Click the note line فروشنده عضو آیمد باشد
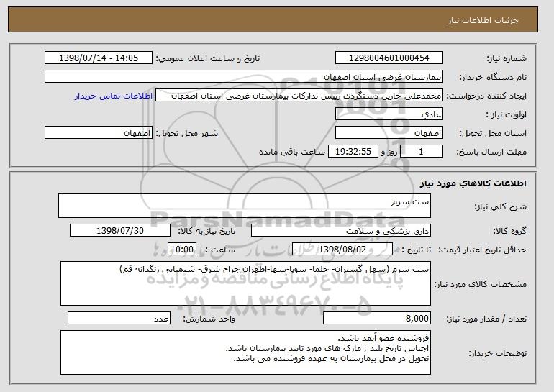This screenshot has width=554, height=392. click(383, 338)
